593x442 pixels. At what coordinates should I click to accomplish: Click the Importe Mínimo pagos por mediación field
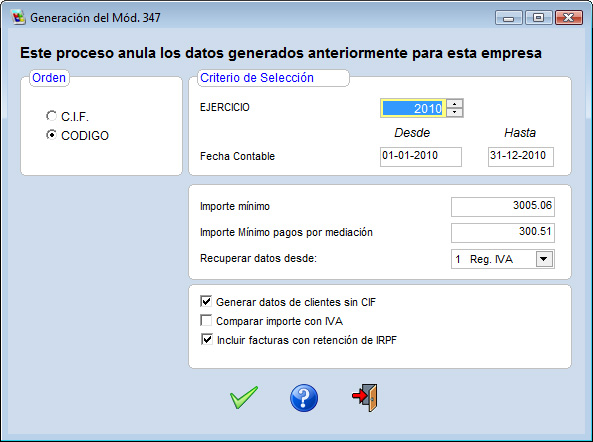coord(503,233)
